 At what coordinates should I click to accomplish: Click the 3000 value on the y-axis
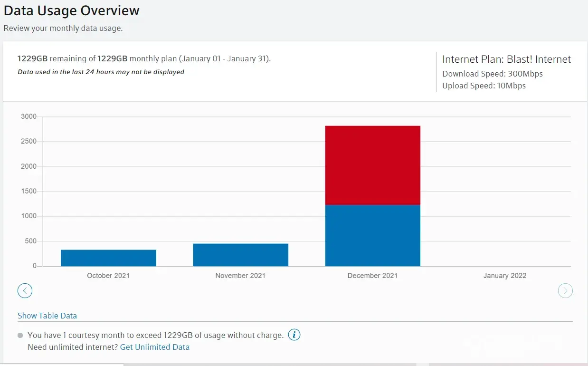coord(28,116)
